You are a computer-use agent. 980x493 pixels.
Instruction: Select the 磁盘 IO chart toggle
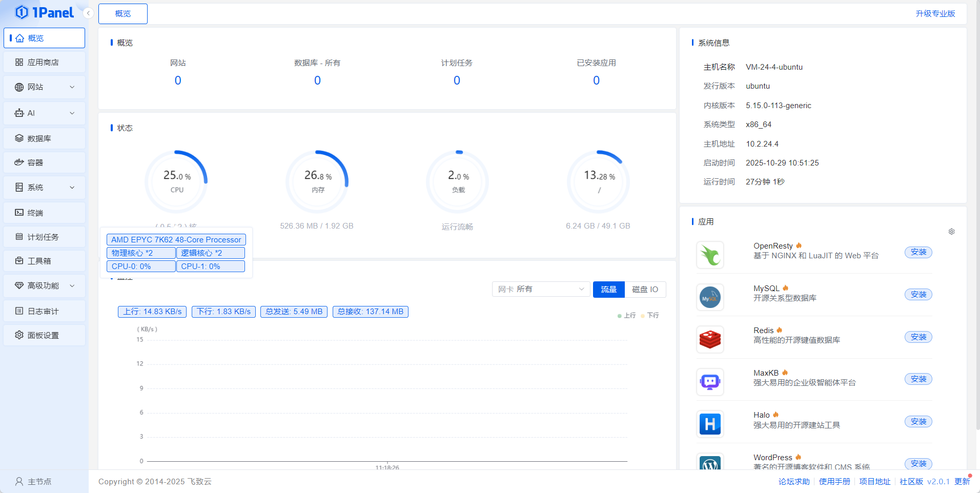645,289
